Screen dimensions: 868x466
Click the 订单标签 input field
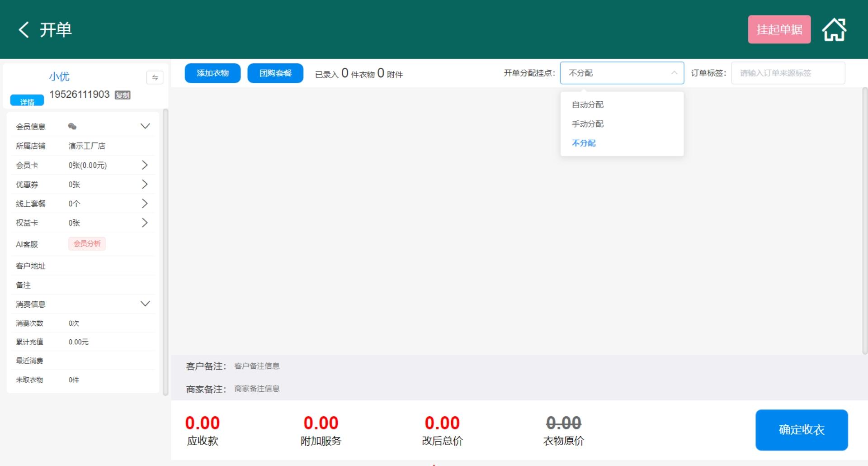[x=788, y=73]
